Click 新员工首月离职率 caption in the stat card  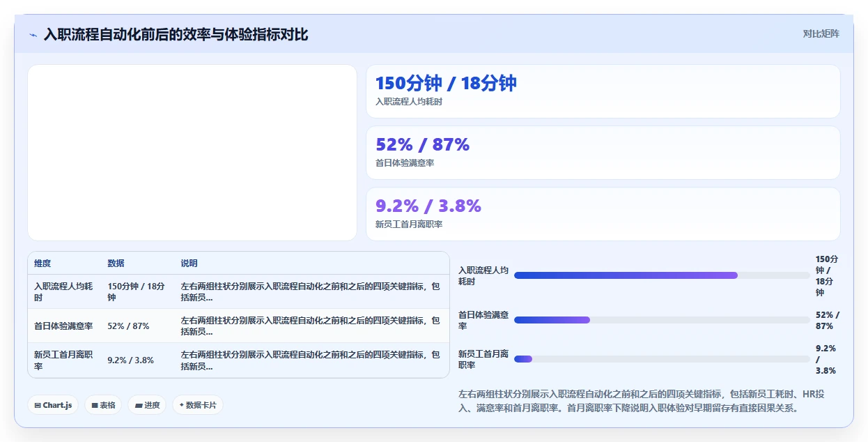409,224
